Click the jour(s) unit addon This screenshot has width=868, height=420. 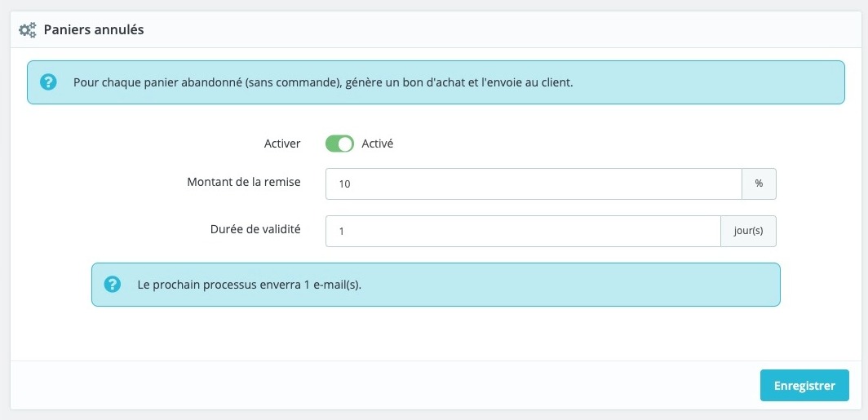[748, 231]
